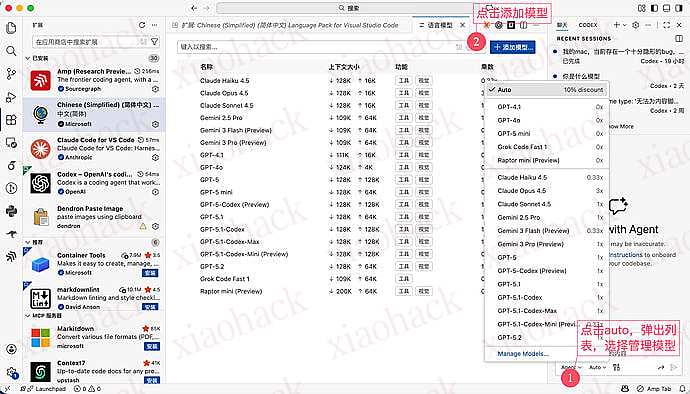Install the Context7 MCP server
690x394 pixels.
pyautogui.click(x=152, y=380)
